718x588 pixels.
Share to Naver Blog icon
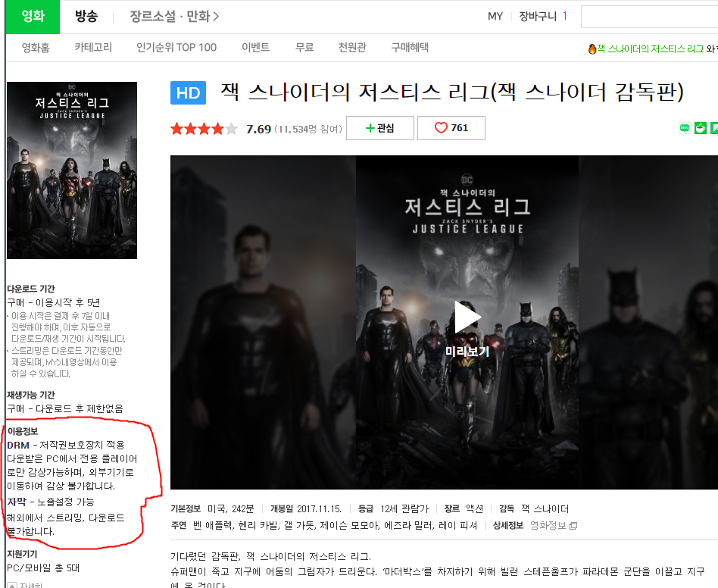tap(684, 128)
